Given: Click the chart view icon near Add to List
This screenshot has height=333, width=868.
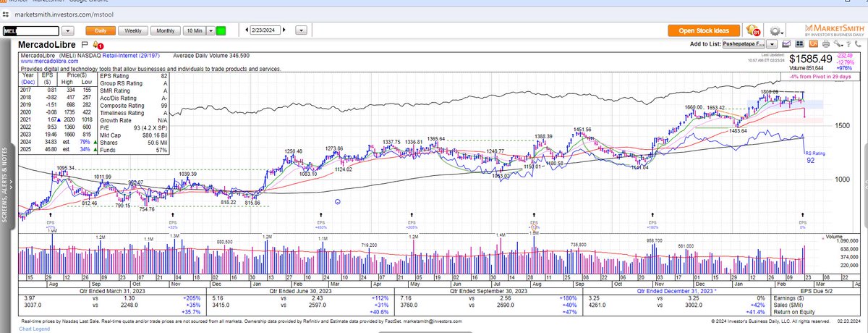Looking at the screenshot, I should tap(786, 44).
